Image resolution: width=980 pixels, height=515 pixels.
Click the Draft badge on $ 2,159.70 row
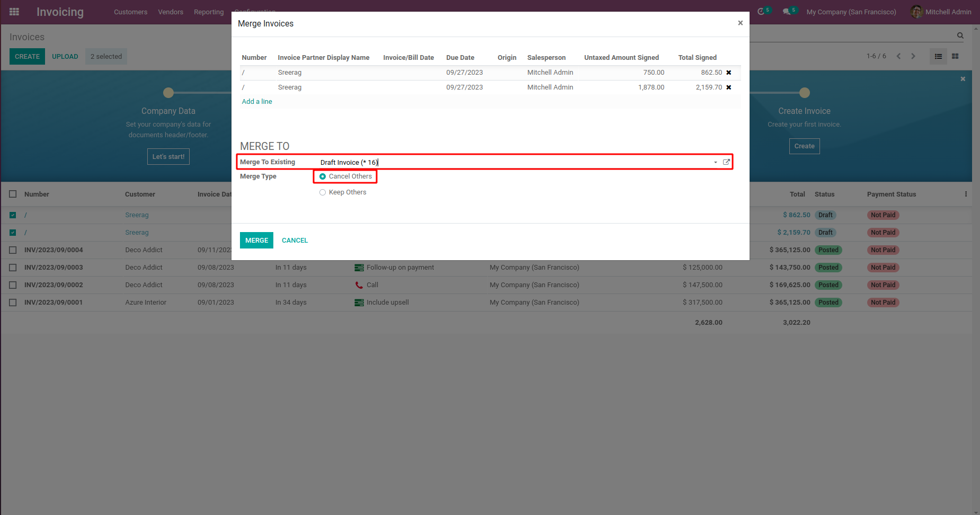pyautogui.click(x=825, y=233)
